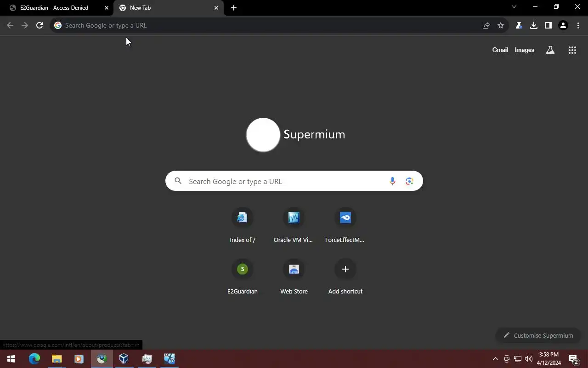Open the media player taskbar icon
Image resolution: width=588 pixels, height=368 pixels.
click(79, 359)
